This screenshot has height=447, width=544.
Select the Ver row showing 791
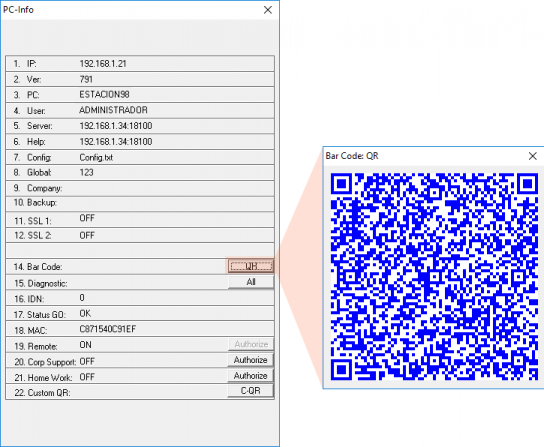point(140,79)
